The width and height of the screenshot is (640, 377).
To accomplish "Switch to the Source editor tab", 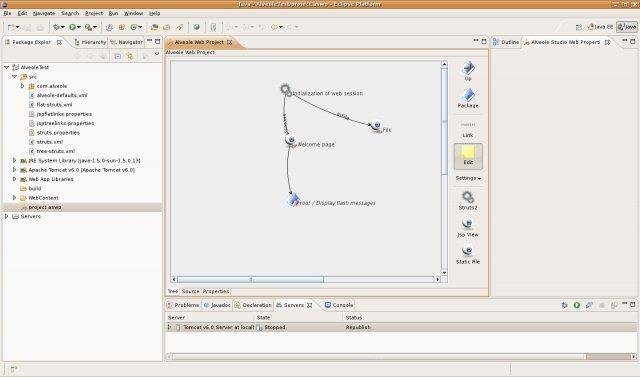I will point(190,291).
